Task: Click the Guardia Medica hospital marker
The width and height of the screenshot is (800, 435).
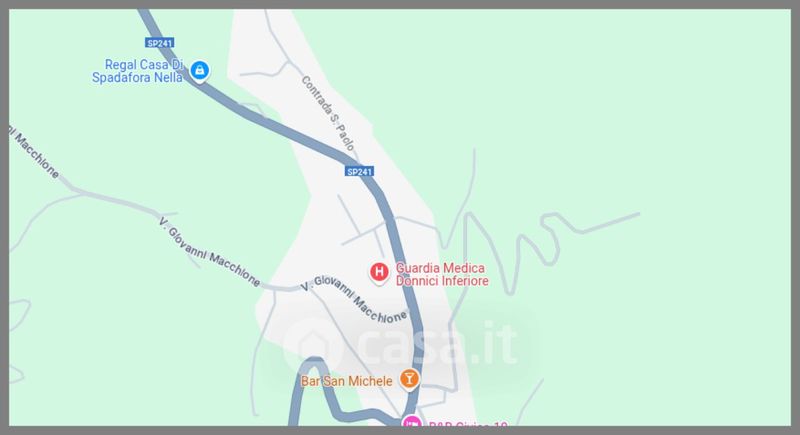Action: click(379, 272)
